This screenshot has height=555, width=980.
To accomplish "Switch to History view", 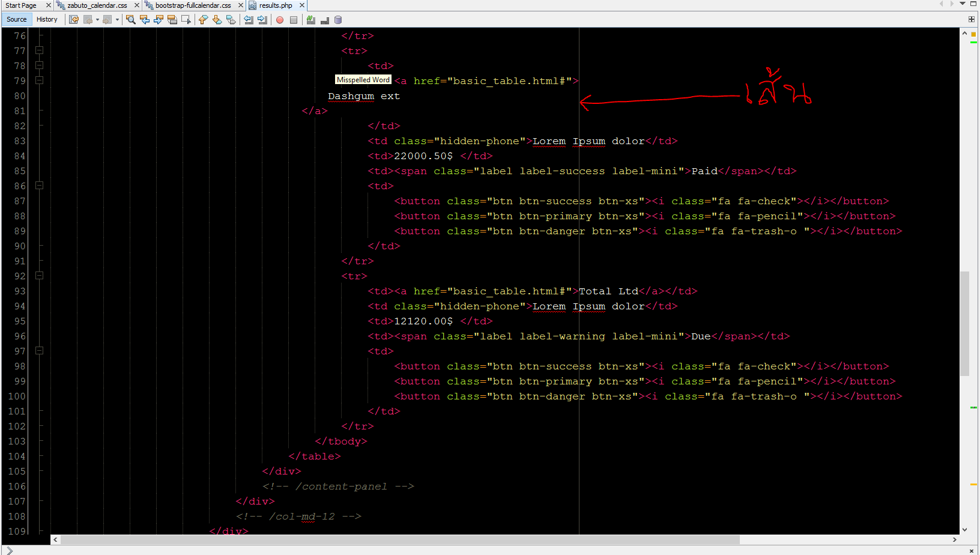I will click(47, 19).
